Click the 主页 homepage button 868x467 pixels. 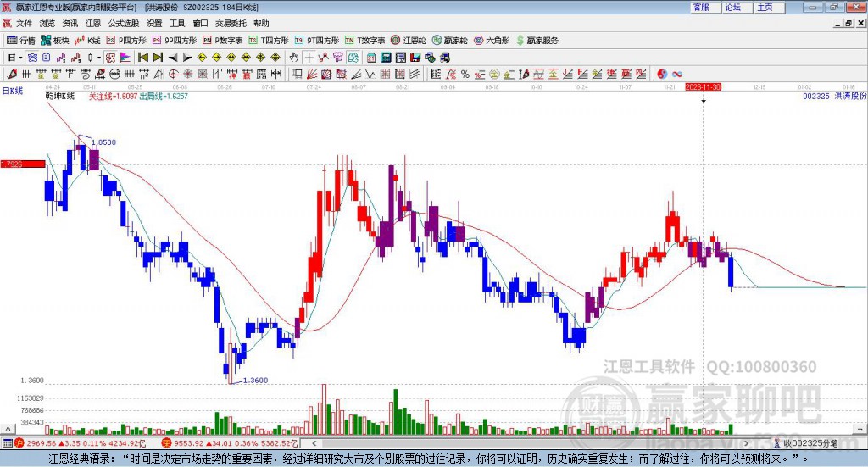tap(769, 7)
